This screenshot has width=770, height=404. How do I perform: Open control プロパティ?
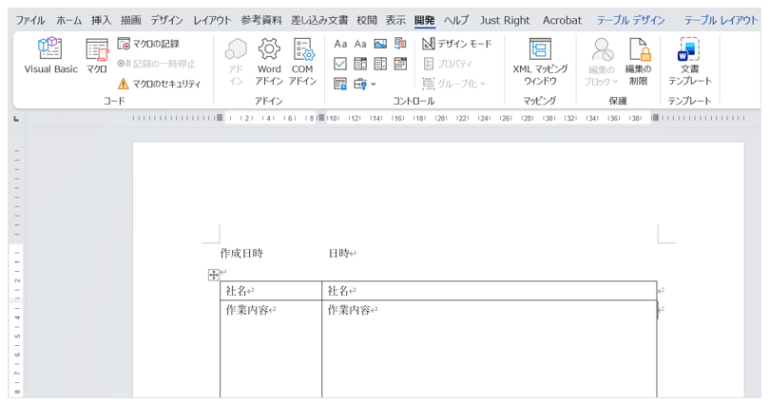448,64
